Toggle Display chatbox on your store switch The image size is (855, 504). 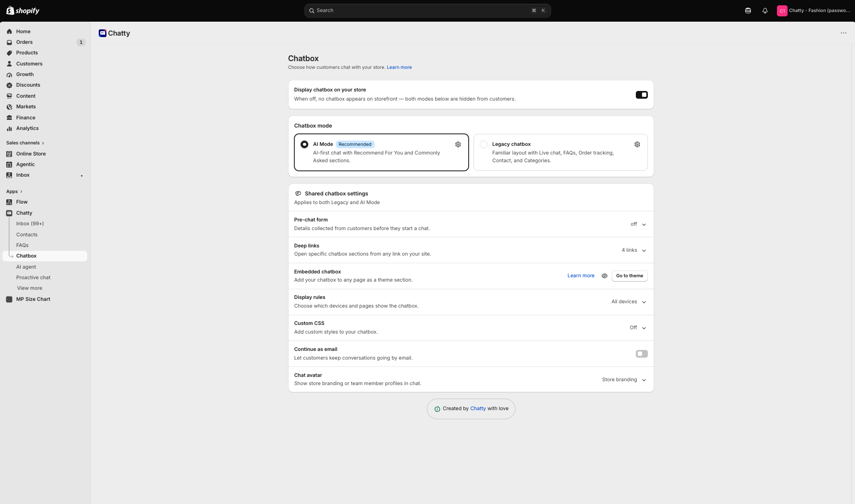pos(642,95)
